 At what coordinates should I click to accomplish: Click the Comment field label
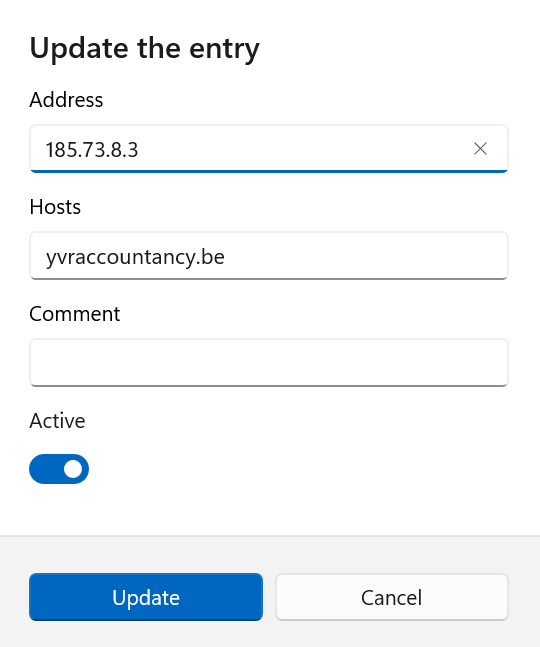click(x=75, y=314)
